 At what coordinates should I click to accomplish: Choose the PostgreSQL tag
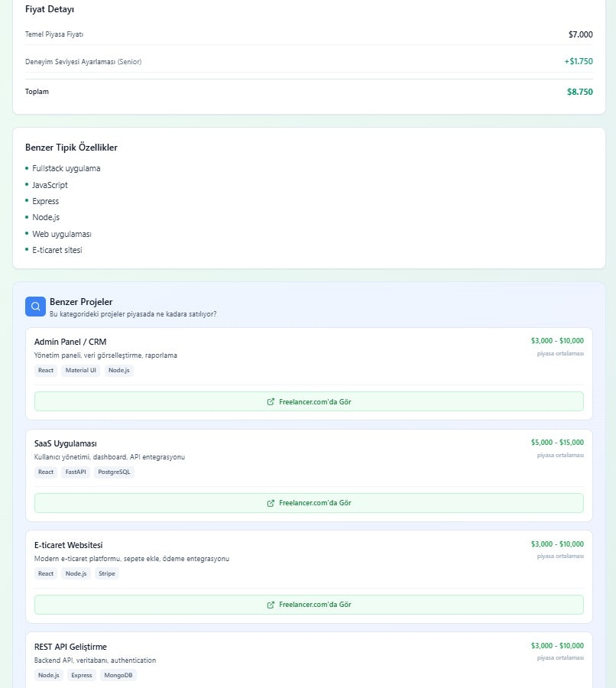point(115,472)
